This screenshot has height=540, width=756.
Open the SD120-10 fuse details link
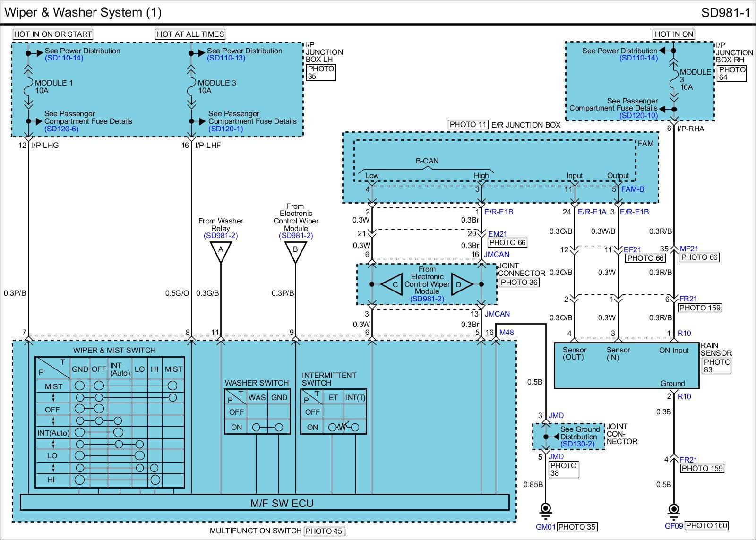point(638,115)
